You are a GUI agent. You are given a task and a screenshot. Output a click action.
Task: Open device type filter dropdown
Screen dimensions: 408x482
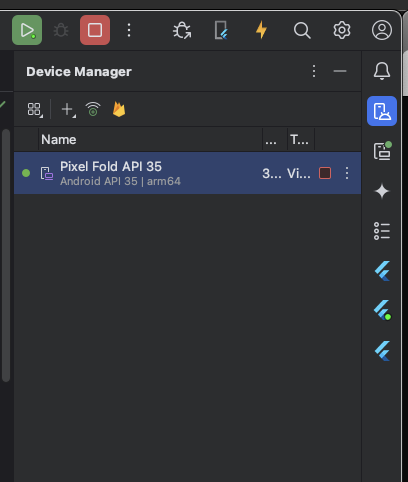35,110
